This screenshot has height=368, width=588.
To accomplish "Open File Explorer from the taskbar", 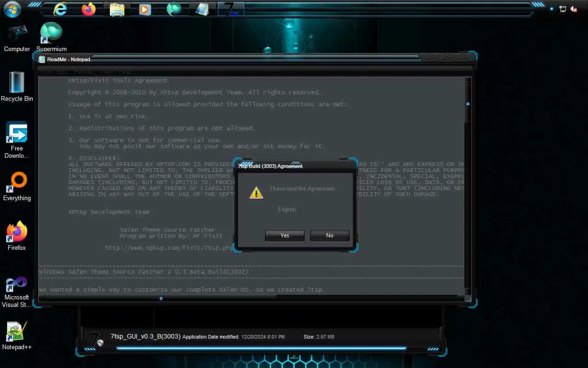I will (x=117, y=9).
